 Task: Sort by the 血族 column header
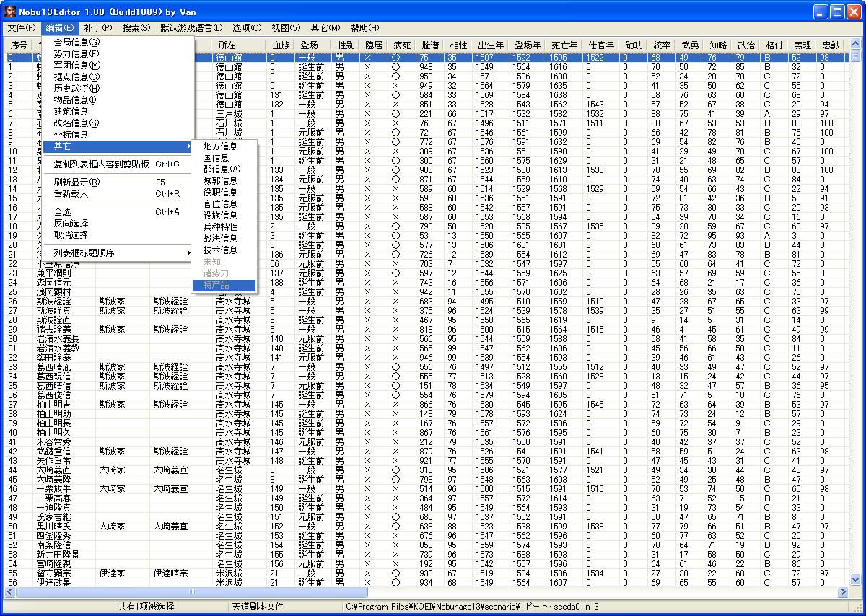point(281,45)
